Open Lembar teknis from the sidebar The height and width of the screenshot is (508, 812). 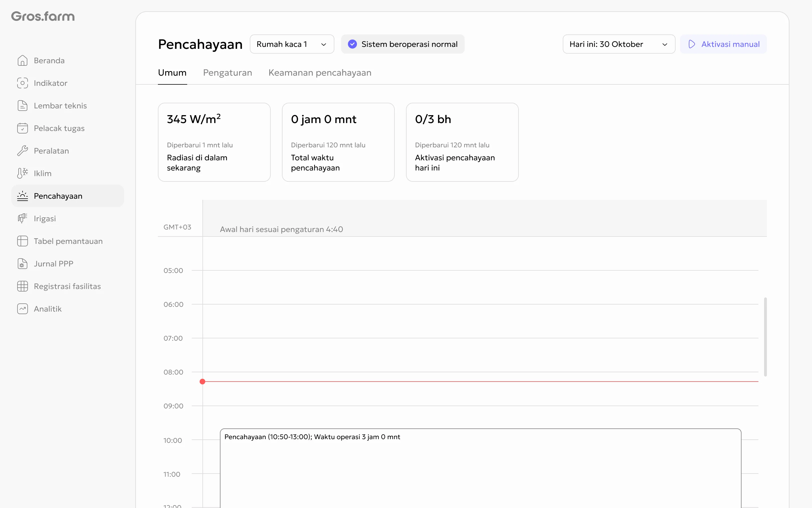click(x=67, y=106)
